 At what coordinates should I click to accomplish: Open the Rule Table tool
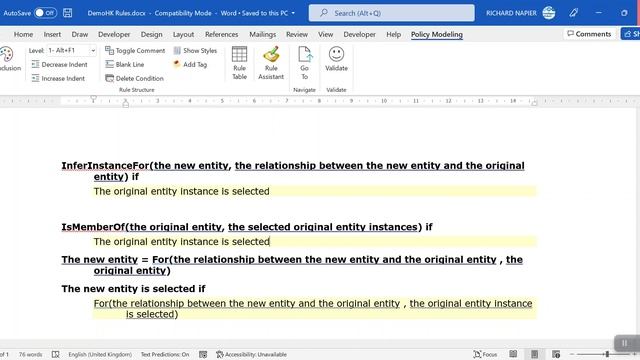pyautogui.click(x=240, y=63)
